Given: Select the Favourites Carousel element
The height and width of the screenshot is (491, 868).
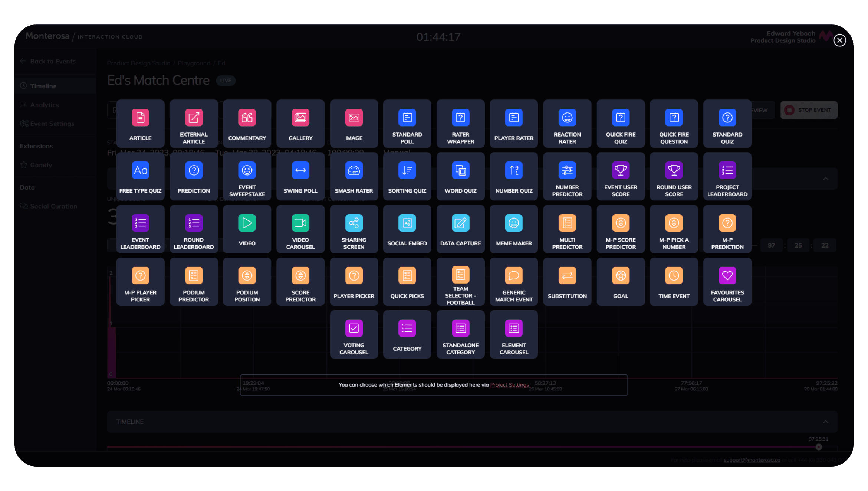Looking at the screenshot, I should (x=727, y=282).
